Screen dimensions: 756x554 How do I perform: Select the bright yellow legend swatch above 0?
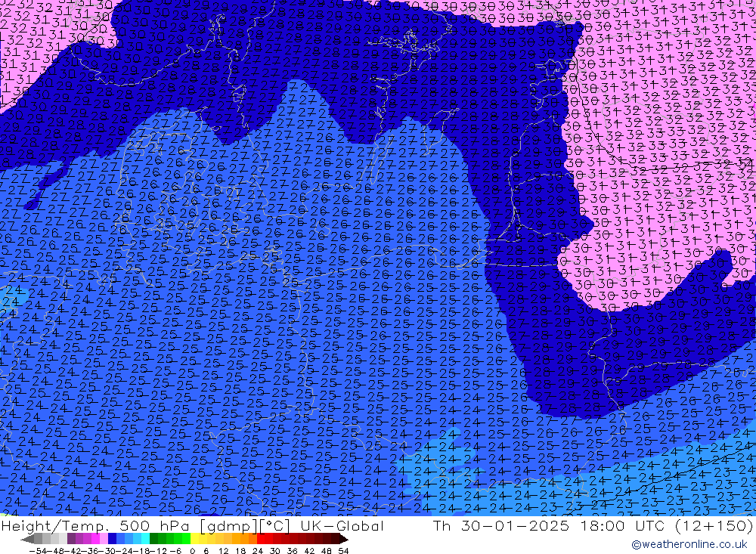[194, 540]
